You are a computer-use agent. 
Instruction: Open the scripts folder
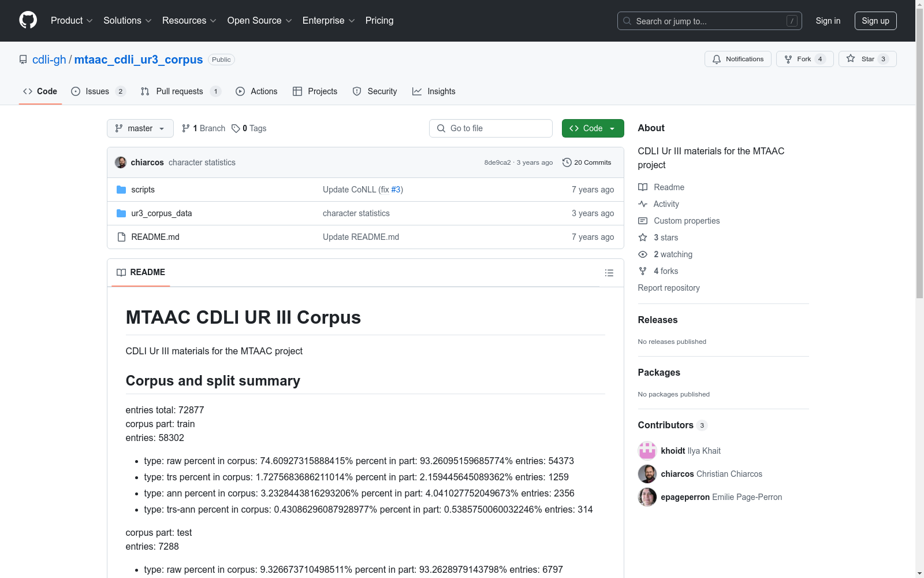point(143,190)
